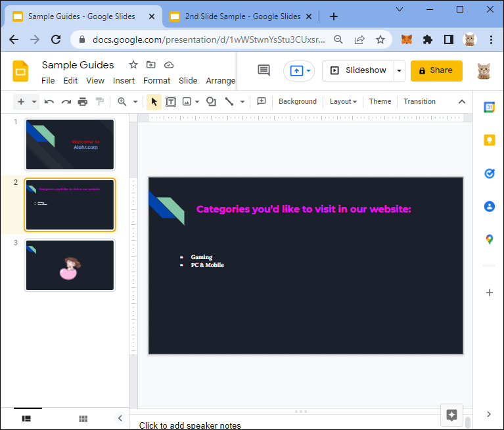The image size is (504, 430).
Task: Hide the menus with the up chevron
Action: point(461,102)
